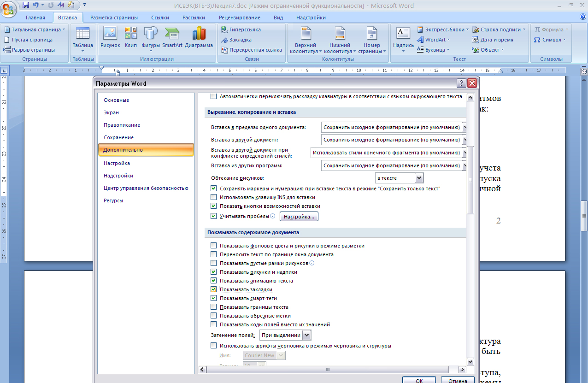Toggle Использовать клавишу INS для вставки

213,197
